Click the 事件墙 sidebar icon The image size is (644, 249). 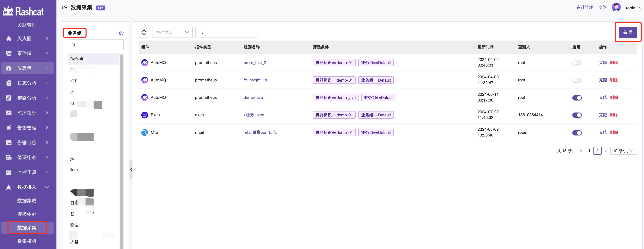click(x=9, y=53)
